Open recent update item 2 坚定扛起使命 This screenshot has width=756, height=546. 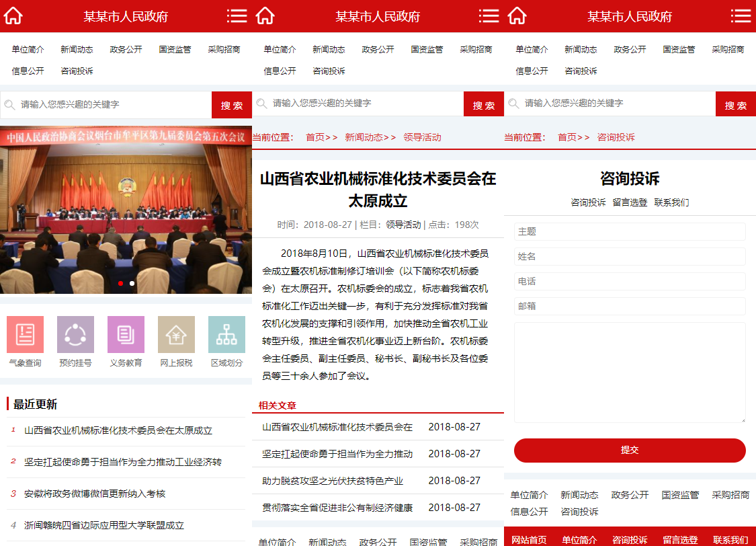pos(123,462)
